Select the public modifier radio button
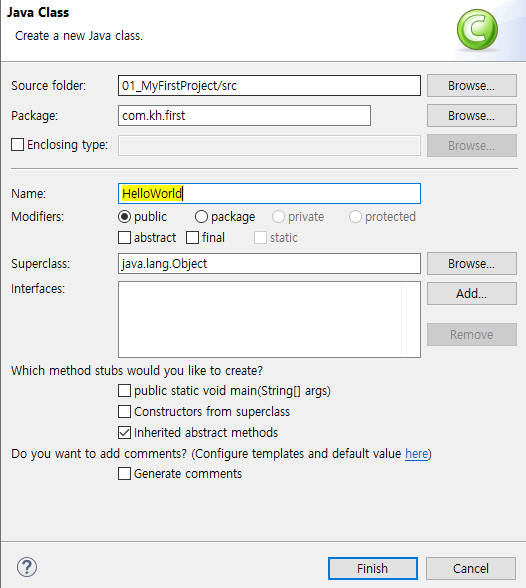 point(124,216)
